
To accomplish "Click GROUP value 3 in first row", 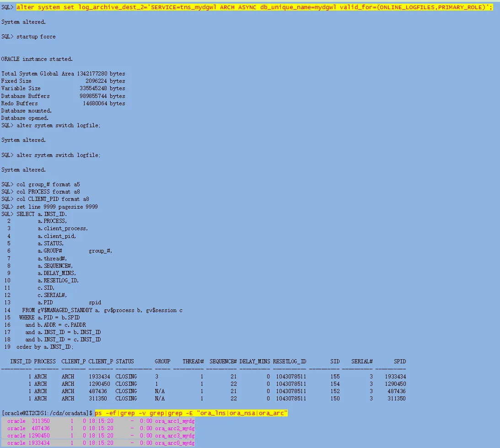I will [x=156, y=377].
